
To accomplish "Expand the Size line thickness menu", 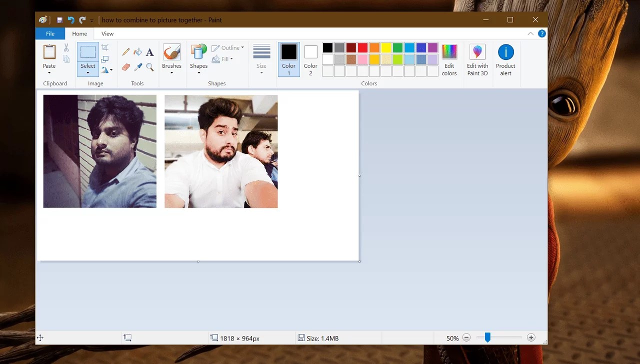I will (x=261, y=73).
